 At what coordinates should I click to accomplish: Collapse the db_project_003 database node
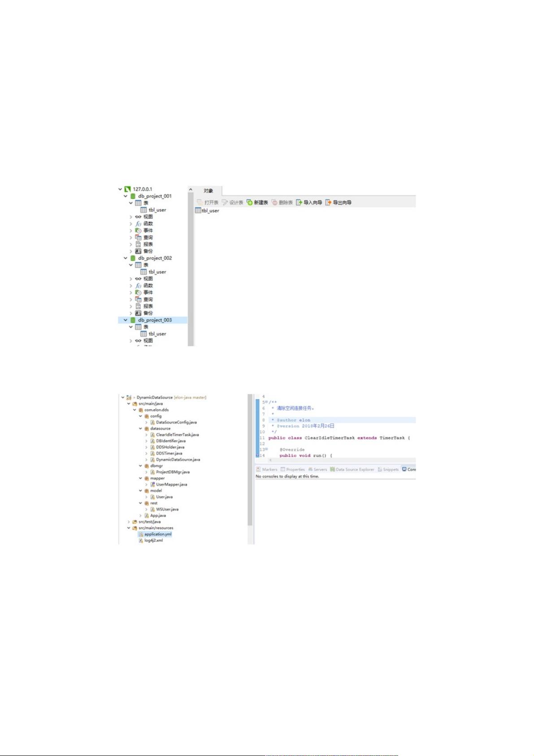(x=126, y=320)
